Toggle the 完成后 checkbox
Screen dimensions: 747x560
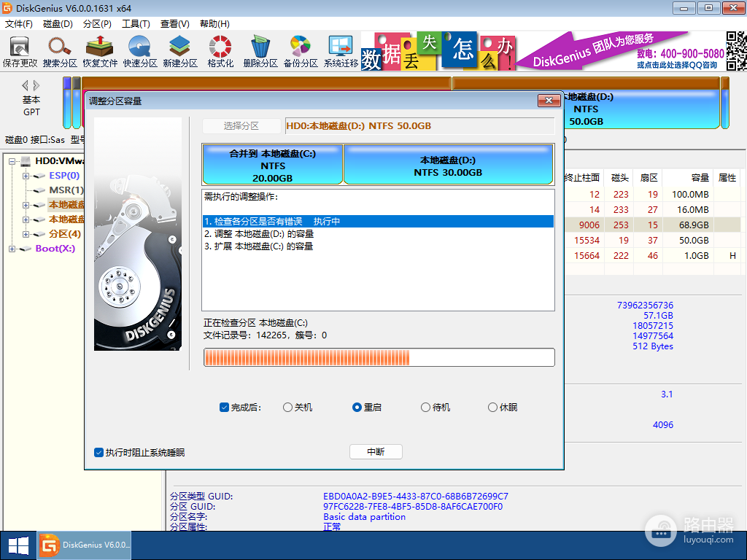224,407
